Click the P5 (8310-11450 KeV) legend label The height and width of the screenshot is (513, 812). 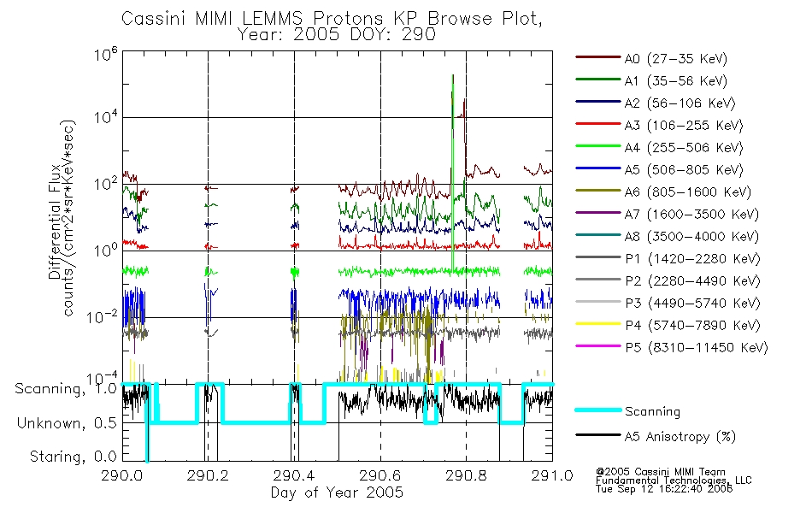[x=697, y=348]
